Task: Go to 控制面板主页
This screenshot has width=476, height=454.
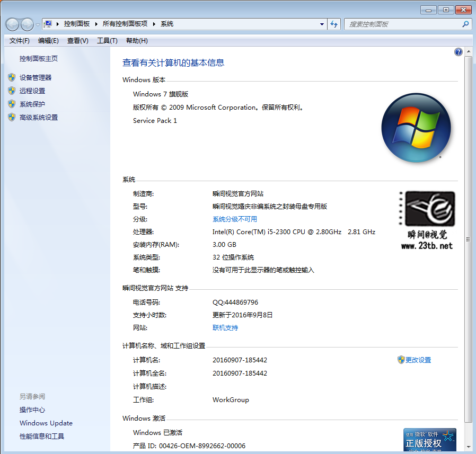Action: [39, 59]
